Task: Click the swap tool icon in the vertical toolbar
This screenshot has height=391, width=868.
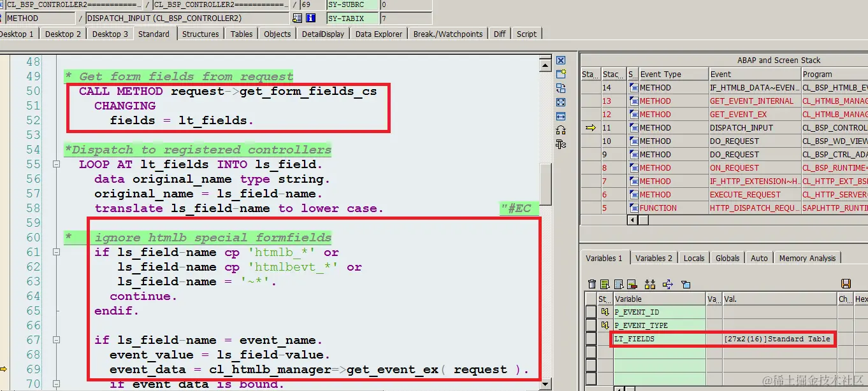Action: coord(561,89)
